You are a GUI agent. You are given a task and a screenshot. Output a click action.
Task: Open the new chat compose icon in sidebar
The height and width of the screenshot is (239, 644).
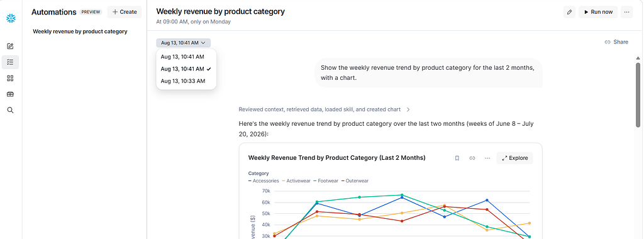point(11,46)
